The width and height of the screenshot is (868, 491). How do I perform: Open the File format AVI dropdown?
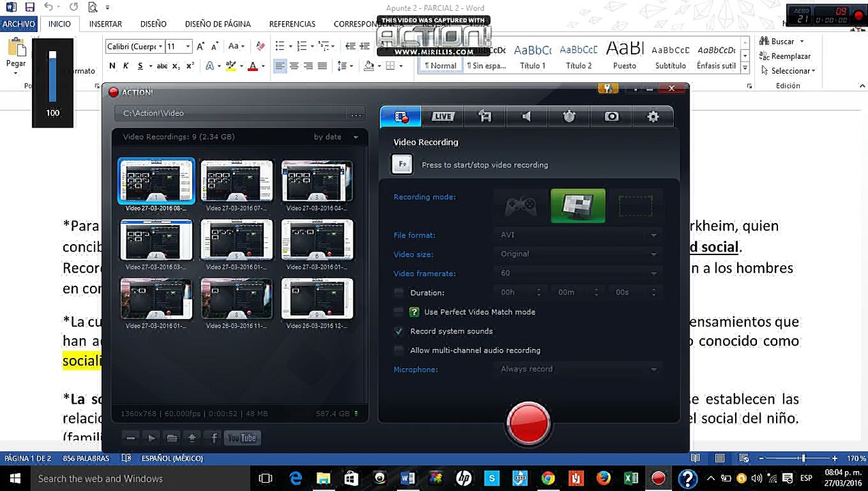tap(578, 235)
